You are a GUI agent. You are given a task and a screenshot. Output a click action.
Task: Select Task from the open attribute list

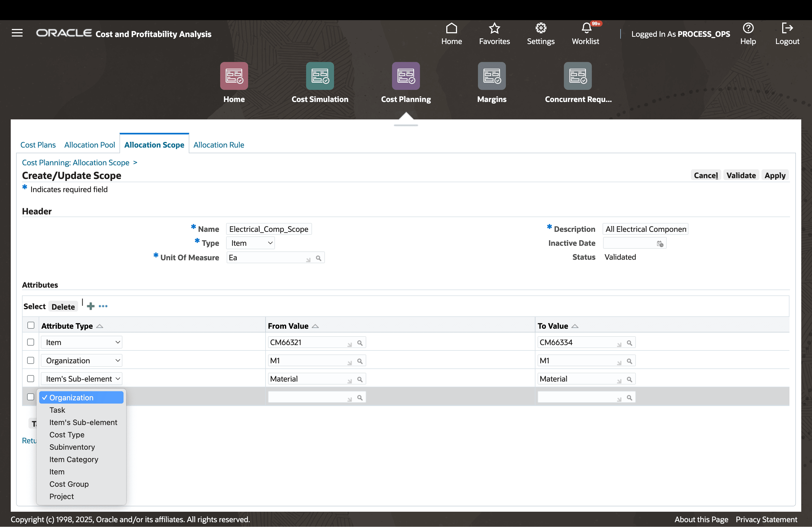click(x=57, y=410)
